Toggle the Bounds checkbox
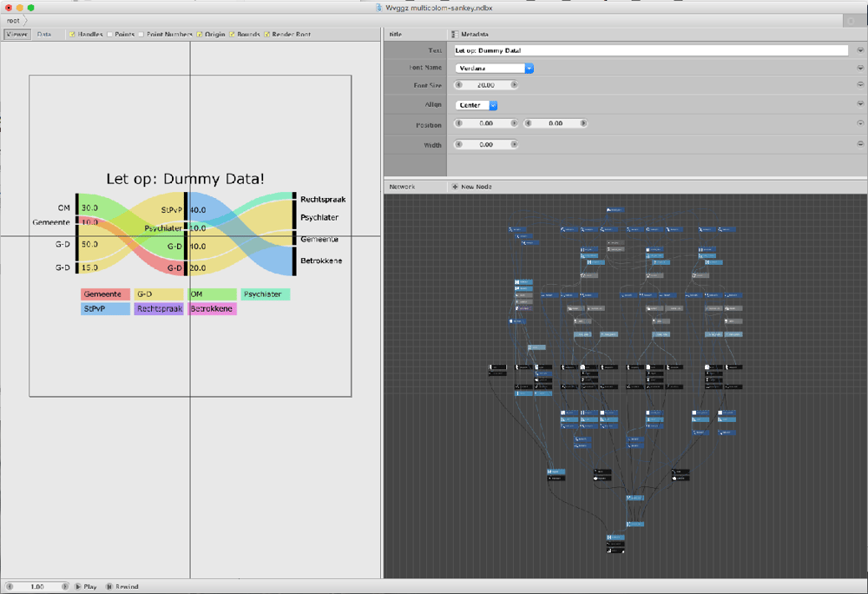The image size is (868, 594). pyautogui.click(x=232, y=35)
